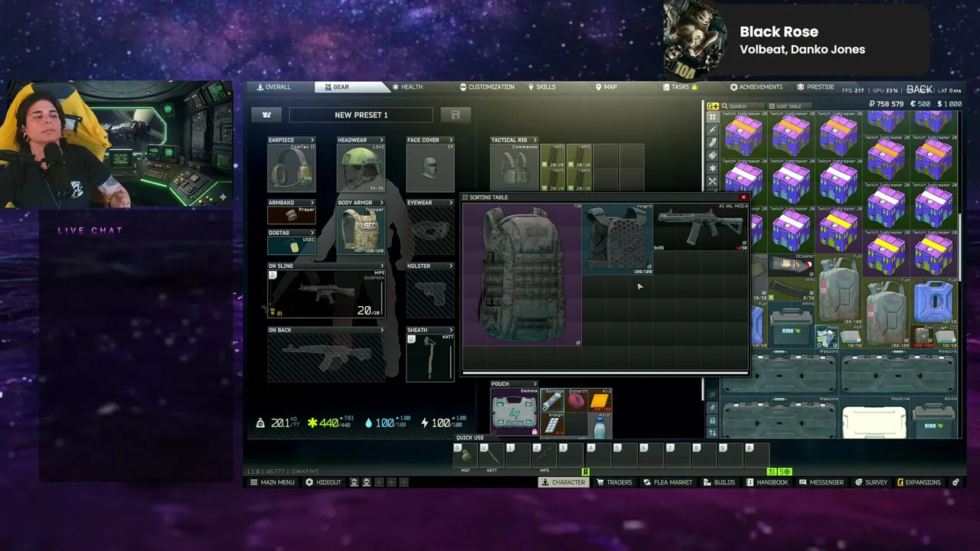Open the ComTac II earpiece item
Viewport: 980px width, 551px height.
[291, 167]
